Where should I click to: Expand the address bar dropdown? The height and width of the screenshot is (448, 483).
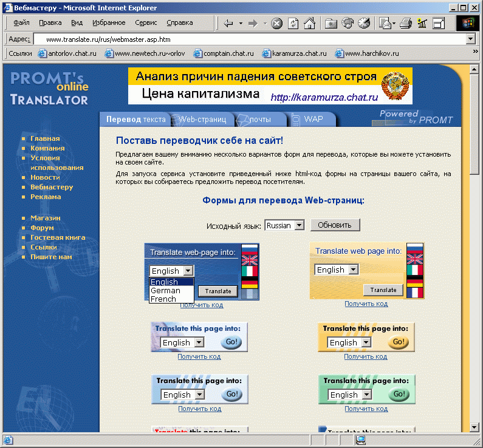point(470,39)
